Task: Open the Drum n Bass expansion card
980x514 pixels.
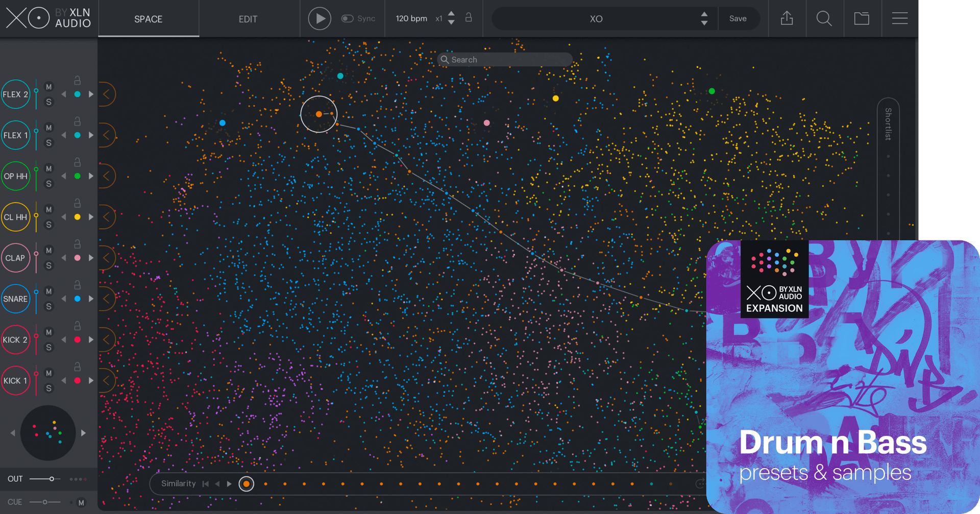Action: (x=843, y=377)
